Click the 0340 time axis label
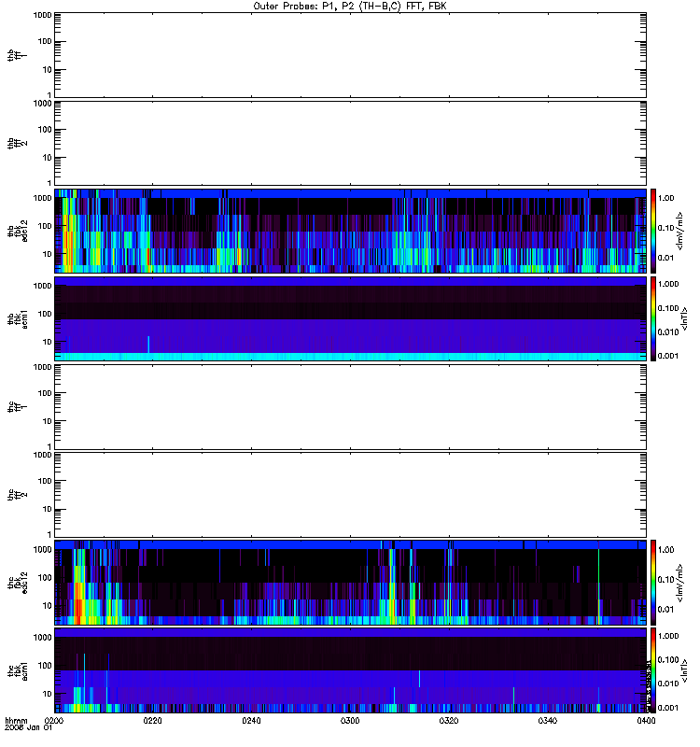 pyautogui.click(x=548, y=721)
